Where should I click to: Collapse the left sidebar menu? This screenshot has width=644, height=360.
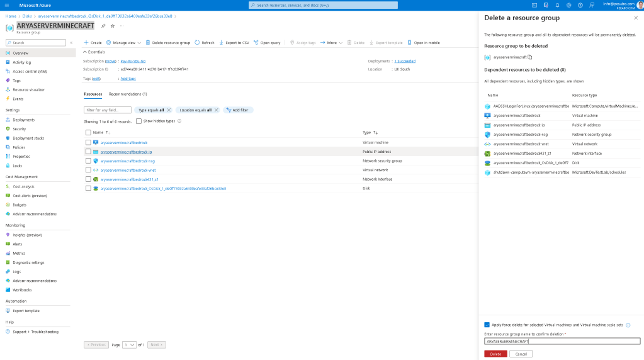click(72, 43)
